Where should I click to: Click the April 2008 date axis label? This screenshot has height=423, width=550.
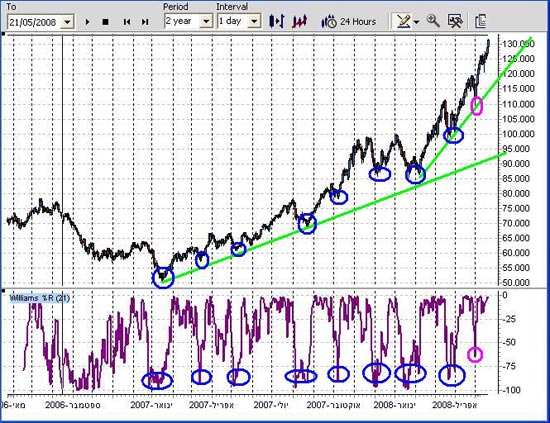[x=455, y=405]
